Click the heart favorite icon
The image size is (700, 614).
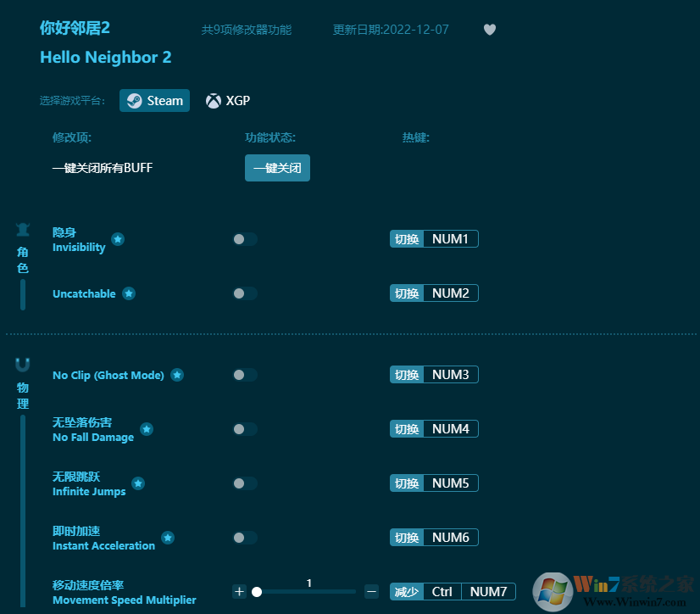(x=490, y=30)
